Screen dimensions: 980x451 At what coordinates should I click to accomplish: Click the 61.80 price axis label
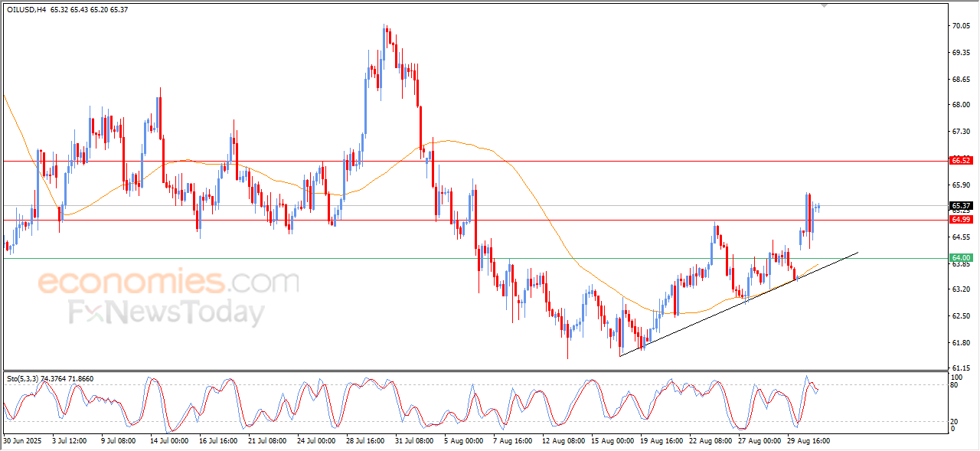click(962, 343)
